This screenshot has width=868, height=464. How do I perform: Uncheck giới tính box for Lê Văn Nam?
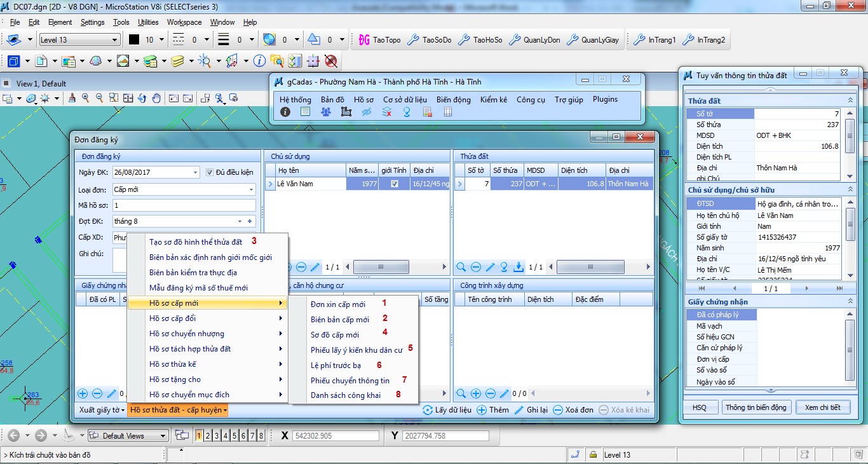[395, 184]
